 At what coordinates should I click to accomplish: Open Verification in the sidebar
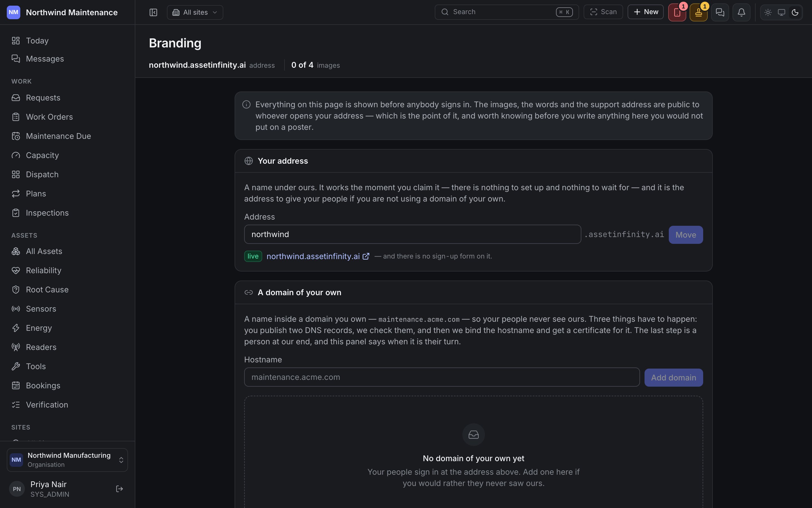point(67,404)
